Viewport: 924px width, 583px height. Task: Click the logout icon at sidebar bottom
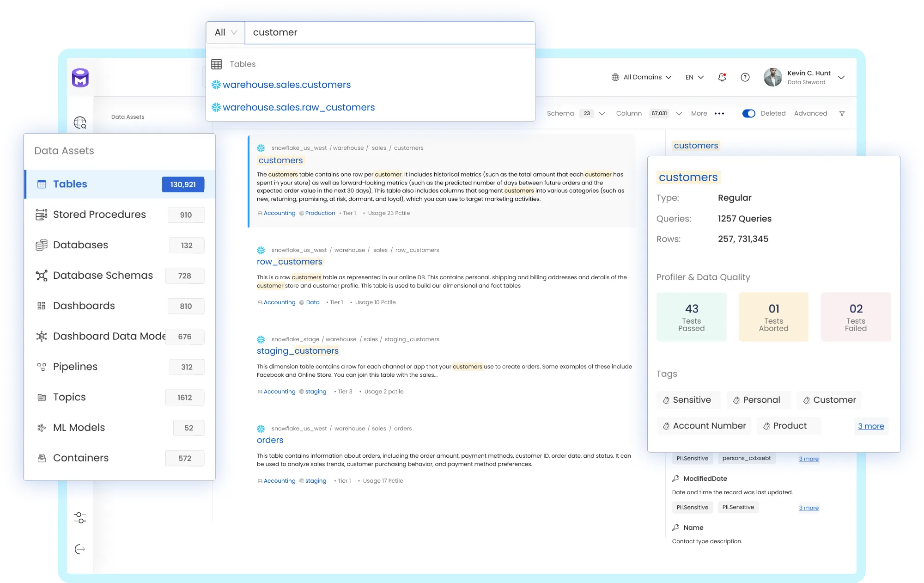coord(80,549)
